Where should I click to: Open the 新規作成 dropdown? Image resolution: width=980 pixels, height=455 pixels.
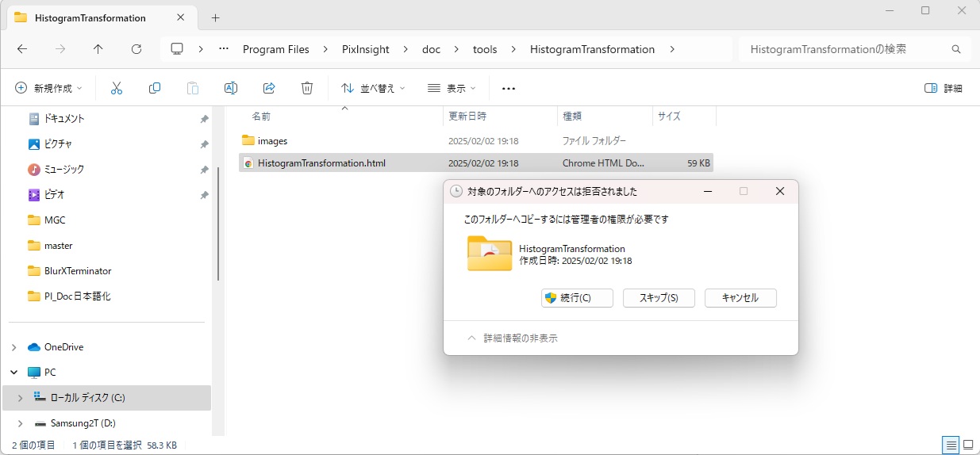click(48, 88)
